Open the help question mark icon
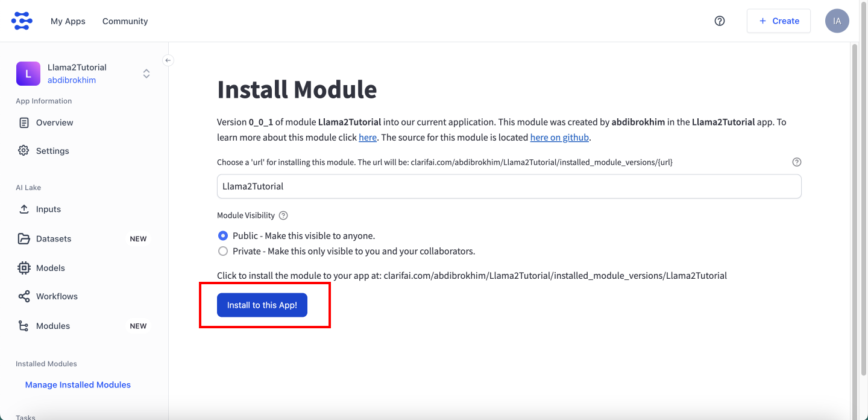Viewport: 868px width, 420px height. (x=719, y=21)
